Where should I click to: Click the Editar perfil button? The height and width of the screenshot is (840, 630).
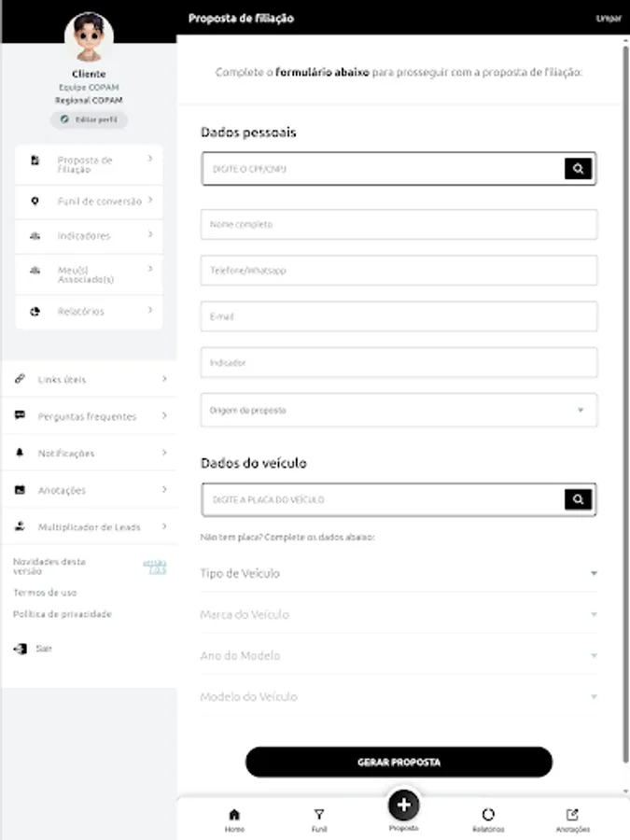click(x=89, y=120)
